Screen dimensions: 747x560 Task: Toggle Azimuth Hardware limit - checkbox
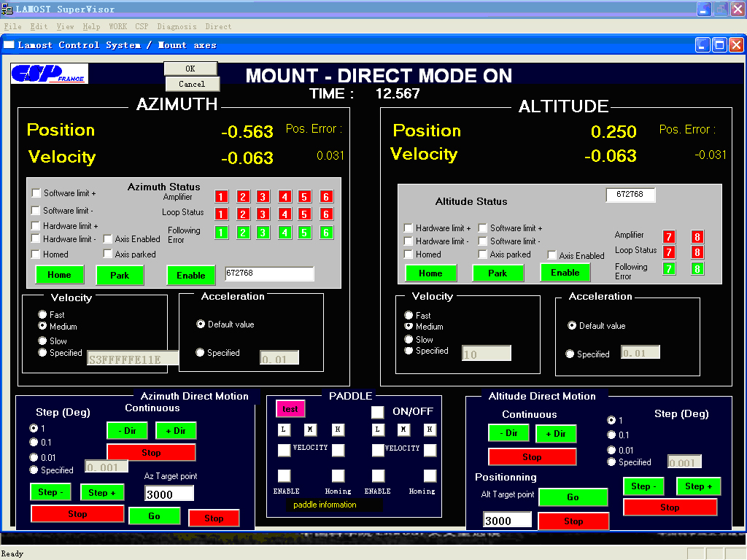click(35, 238)
